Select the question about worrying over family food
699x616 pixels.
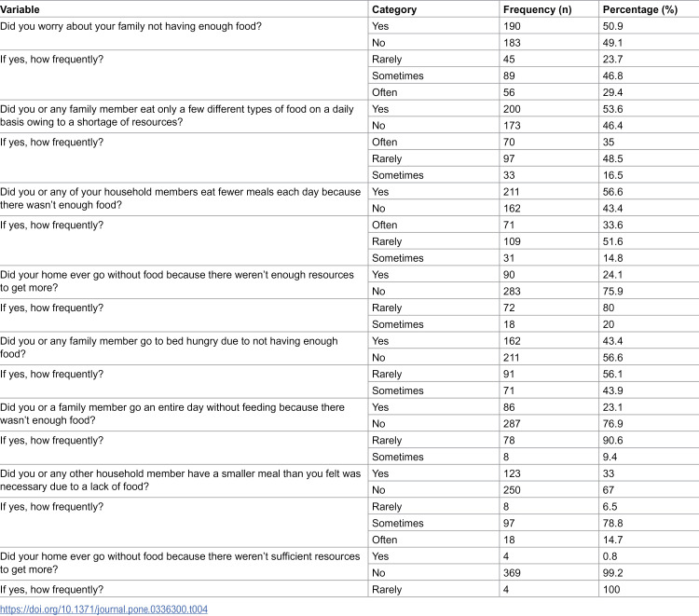[130, 26]
